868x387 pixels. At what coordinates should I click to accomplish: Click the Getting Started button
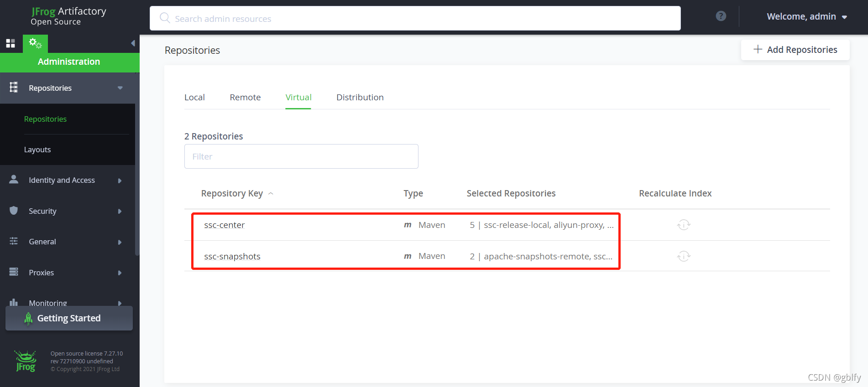pyautogui.click(x=69, y=318)
